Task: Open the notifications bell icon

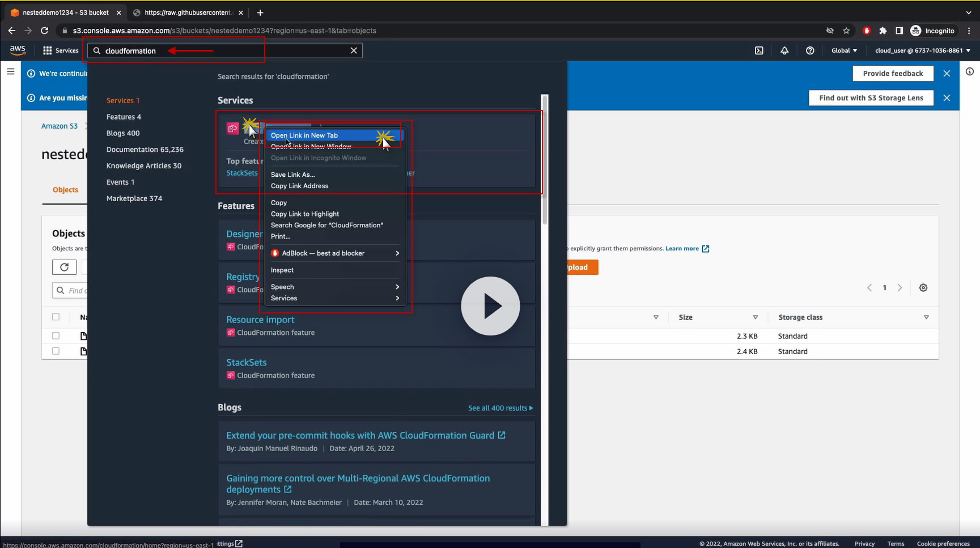Action: point(784,50)
